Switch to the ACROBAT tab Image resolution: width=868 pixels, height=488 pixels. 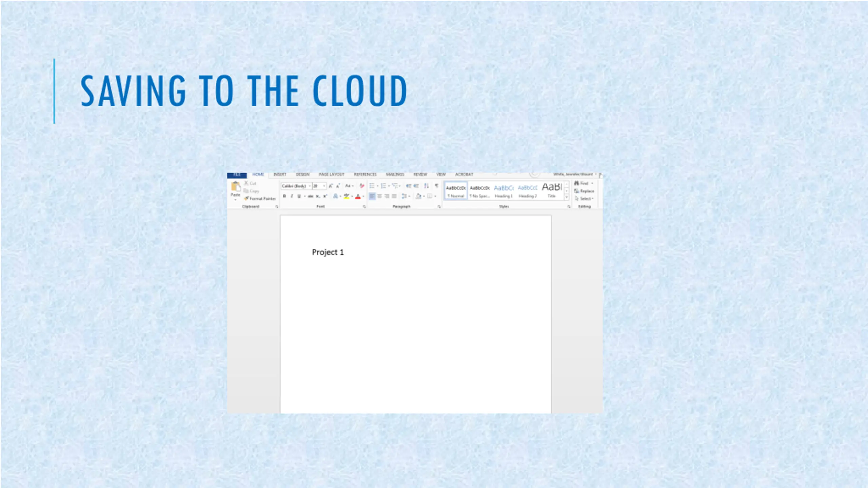(464, 175)
